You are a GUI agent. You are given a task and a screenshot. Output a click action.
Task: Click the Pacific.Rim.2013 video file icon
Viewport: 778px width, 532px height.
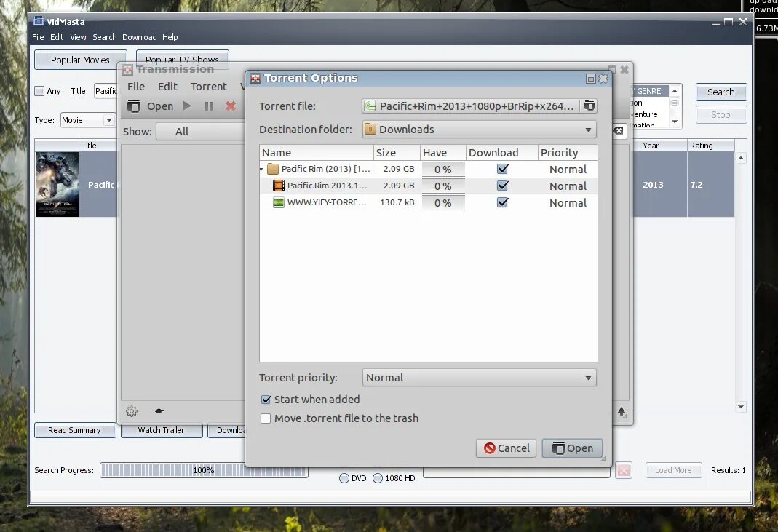coord(278,186)
